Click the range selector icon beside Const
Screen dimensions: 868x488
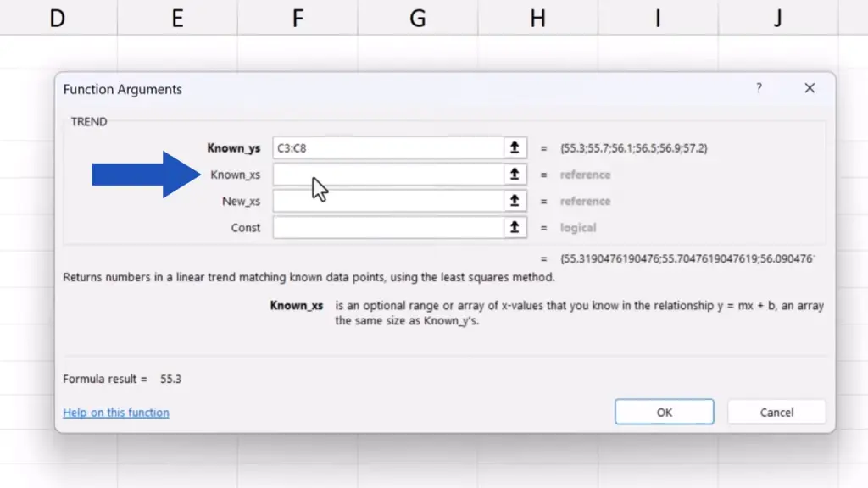(514, 228)
